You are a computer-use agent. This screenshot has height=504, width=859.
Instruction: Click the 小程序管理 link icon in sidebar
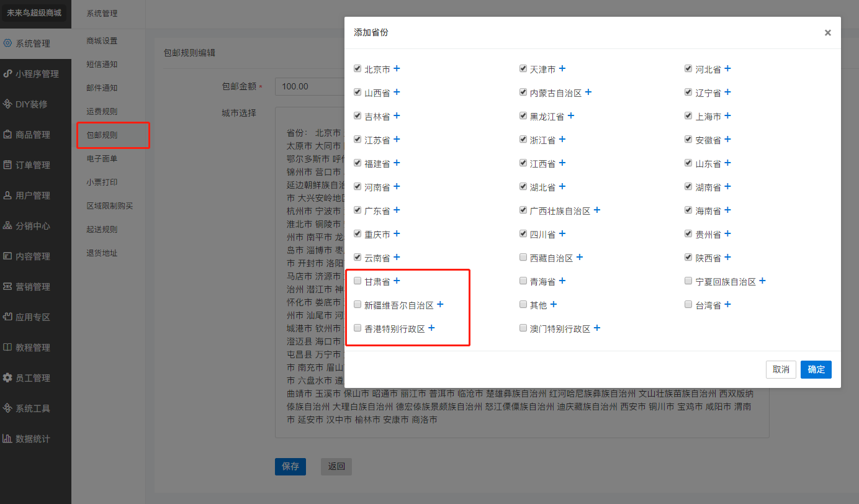[7, 74]
